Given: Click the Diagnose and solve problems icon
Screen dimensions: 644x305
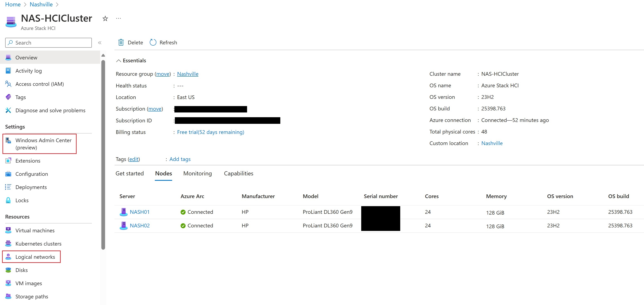Looking at the screenshot, I should 8,110.
